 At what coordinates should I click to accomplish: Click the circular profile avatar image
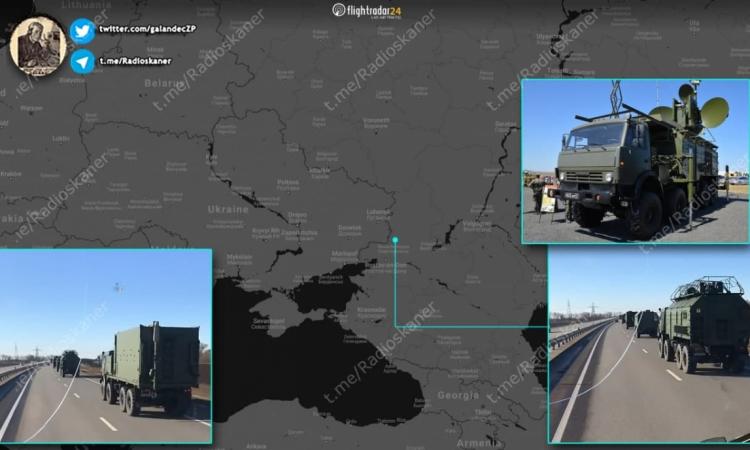click(x=38, y=46)
